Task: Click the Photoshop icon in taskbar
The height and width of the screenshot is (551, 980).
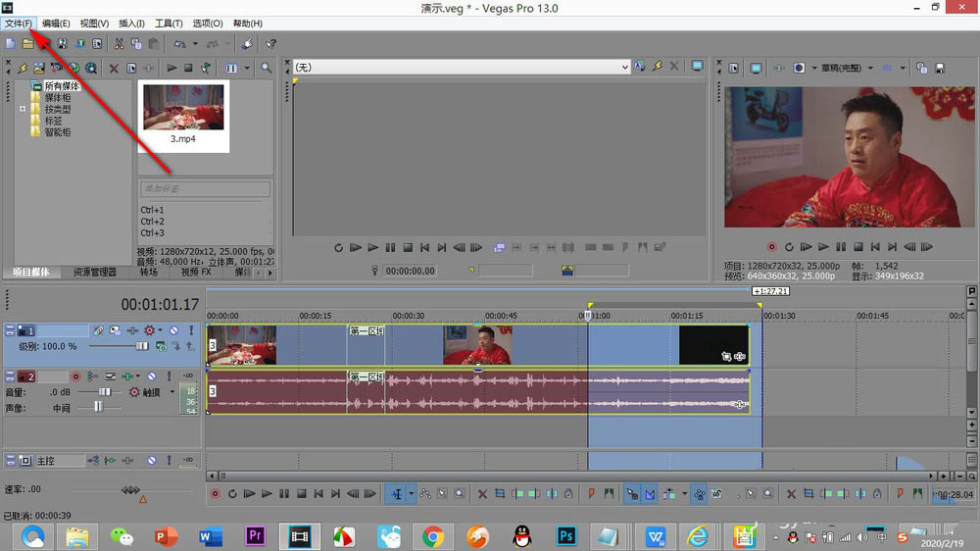Action: click(x=566, y=536)
